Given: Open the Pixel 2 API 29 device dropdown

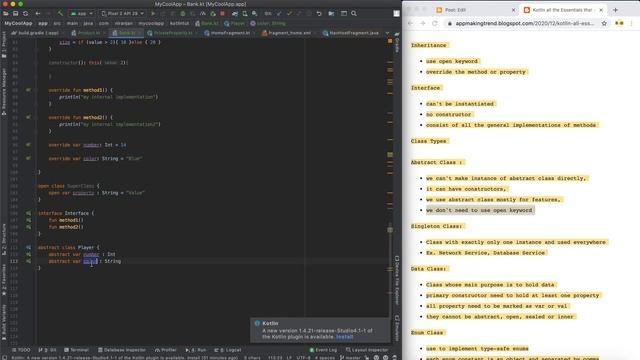Looking at the screenshot, I should [x=122, y=13].
